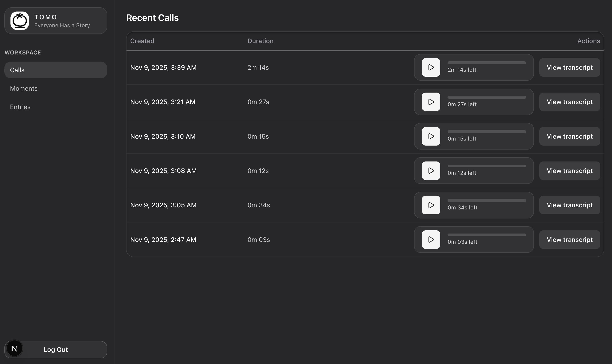Play the 0m 27s call recording

click(x=431, y=102)
